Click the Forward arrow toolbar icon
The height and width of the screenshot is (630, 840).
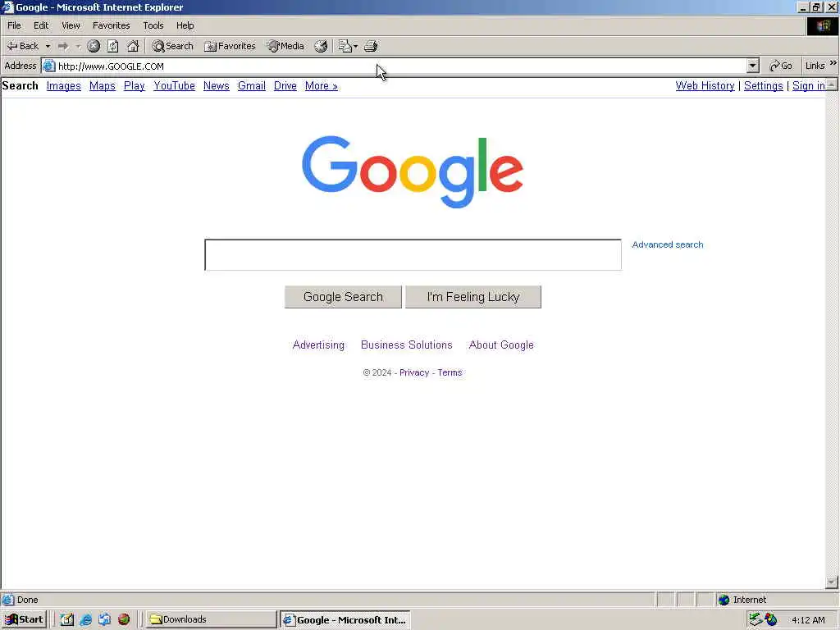(63, 46)
